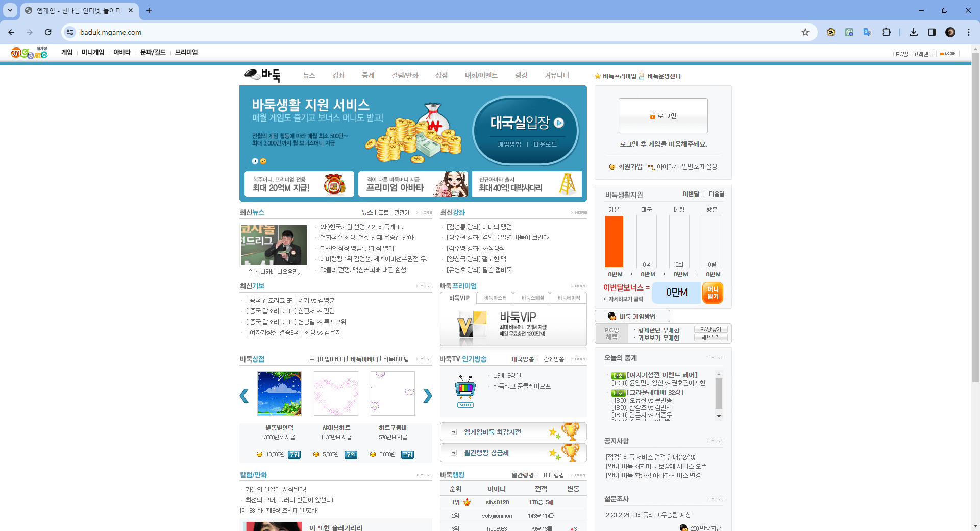The width and height of the screenshot is (980, 531).
Task: Open 월간랭킹 상금제 banner
Action: 513,453
